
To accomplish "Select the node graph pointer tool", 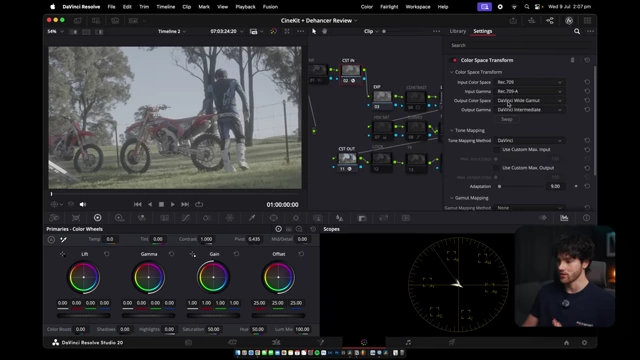I will [x=314, y=31].
